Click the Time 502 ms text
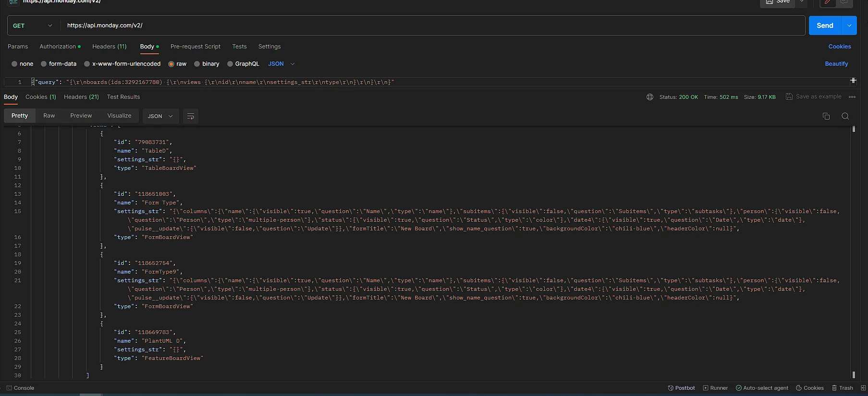Viewport: 868px width, 396px height. click(721, 97)
